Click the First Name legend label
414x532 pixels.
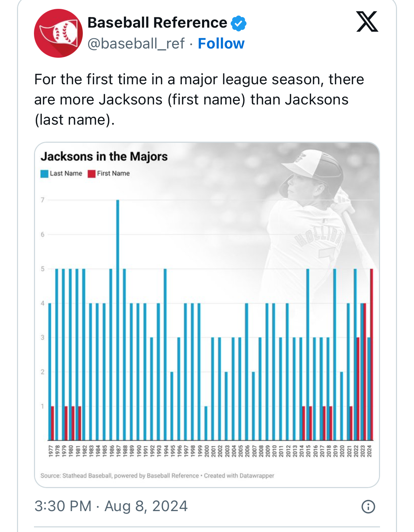pyautogui.click(x=113, y=174)
